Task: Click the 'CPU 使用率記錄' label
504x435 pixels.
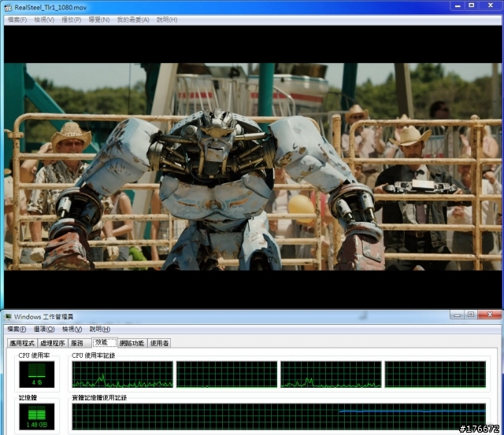Action: tap(93, 356)
